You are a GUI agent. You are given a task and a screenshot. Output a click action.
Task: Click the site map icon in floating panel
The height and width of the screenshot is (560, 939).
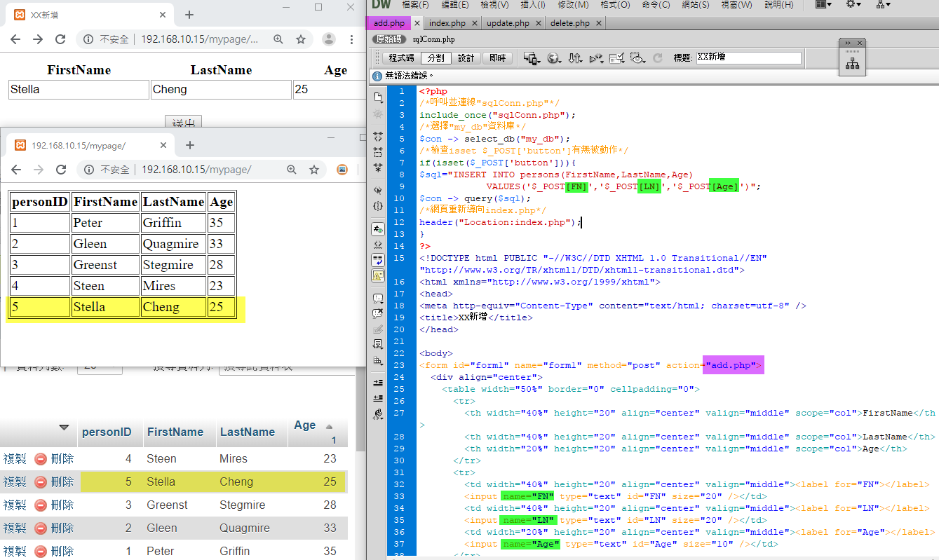tap(852, 64)
